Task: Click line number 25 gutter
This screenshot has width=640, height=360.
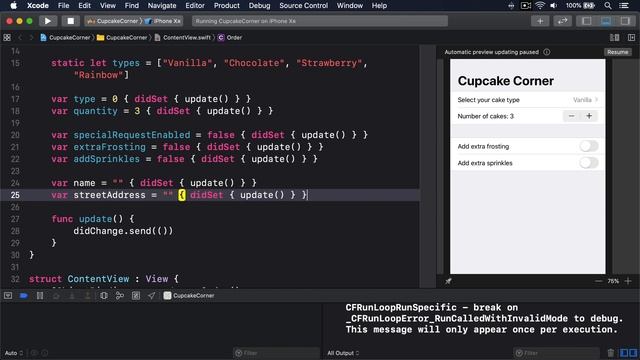Action: (x=15, y=195)
